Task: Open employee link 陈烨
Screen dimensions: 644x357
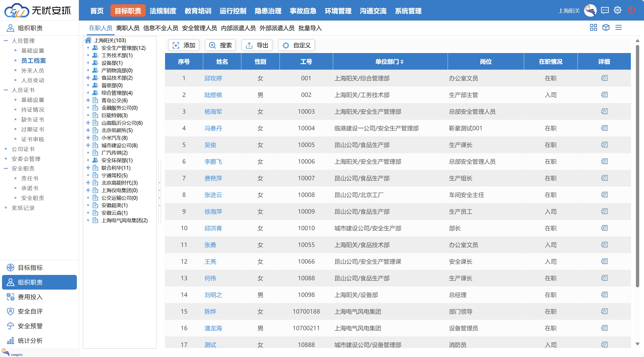Action: click(210, 312)
